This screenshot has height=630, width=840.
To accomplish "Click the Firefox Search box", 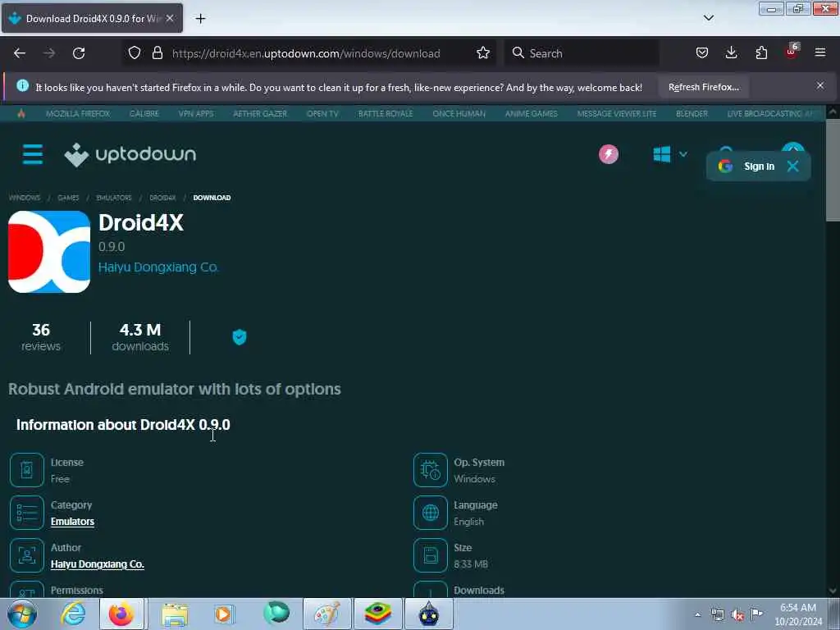I will pos(582,53).
